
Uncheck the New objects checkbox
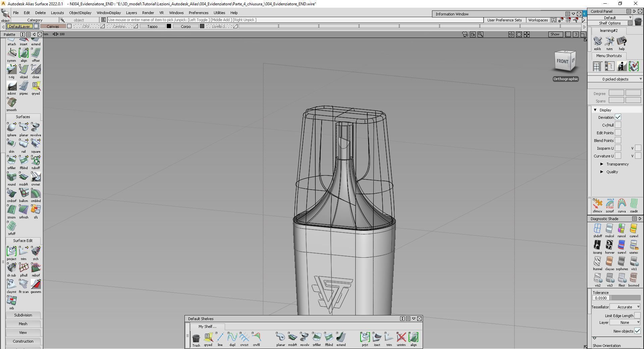tap(637, 331)
